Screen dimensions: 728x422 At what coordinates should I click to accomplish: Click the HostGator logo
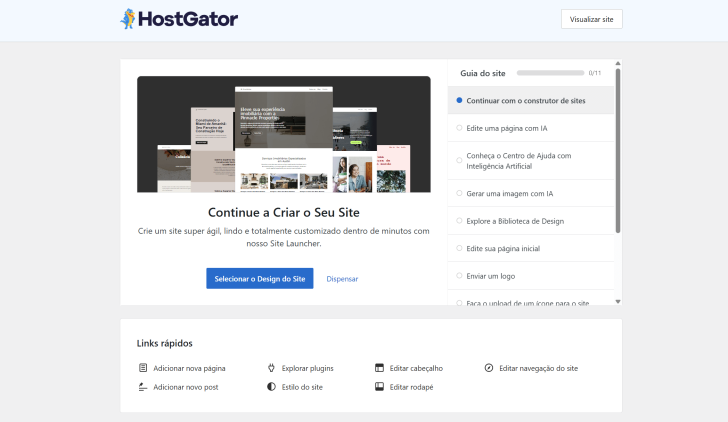coord(179,19)
